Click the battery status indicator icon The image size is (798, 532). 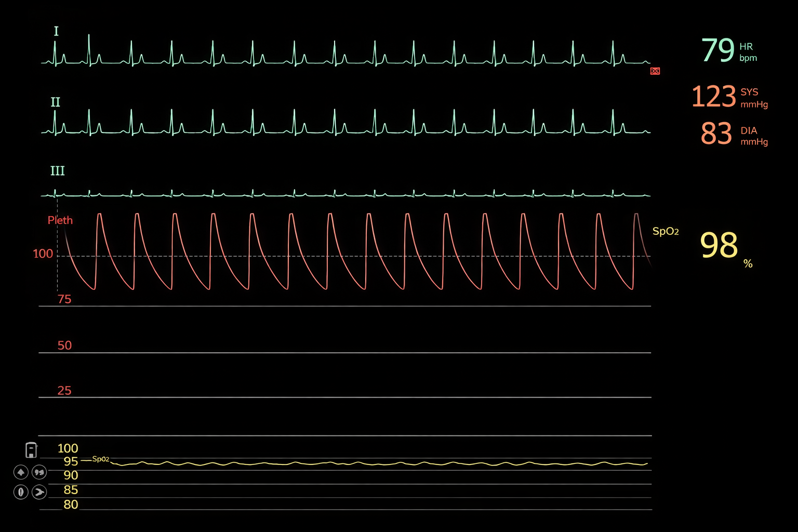click(x=31, y=450)
